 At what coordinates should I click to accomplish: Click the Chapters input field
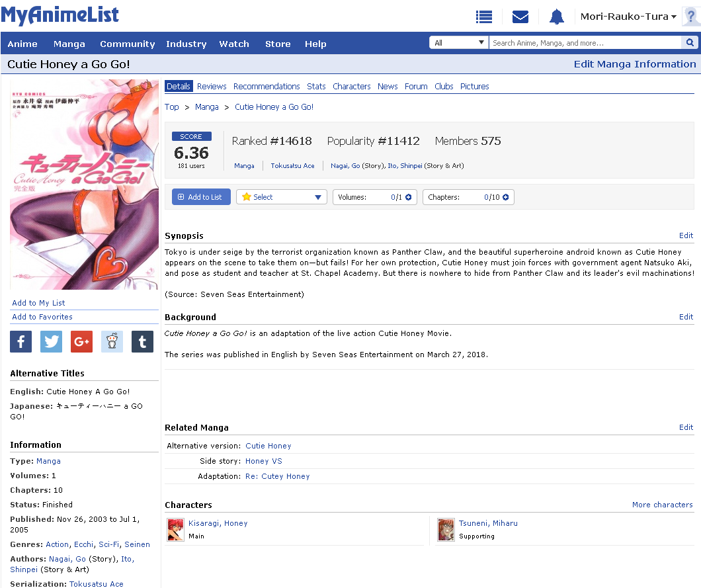pyautogui.click(x=468, y=197)
